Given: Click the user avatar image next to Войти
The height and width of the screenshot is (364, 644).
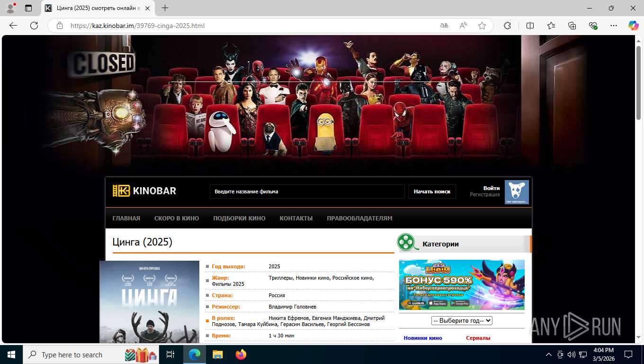Looking at the screenshot, I should pyautogui.click(x=516, y=192).
